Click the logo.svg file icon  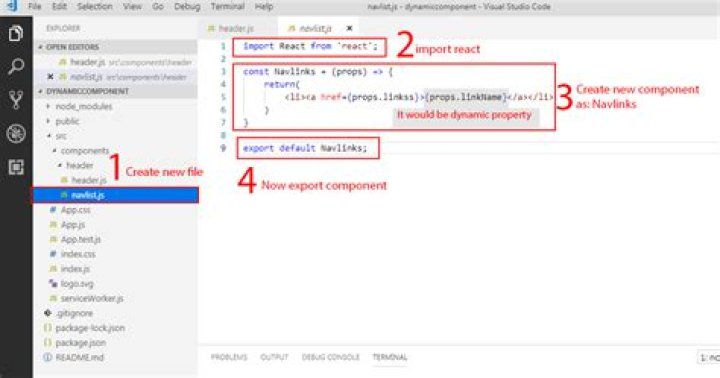[x=53, y=283]
